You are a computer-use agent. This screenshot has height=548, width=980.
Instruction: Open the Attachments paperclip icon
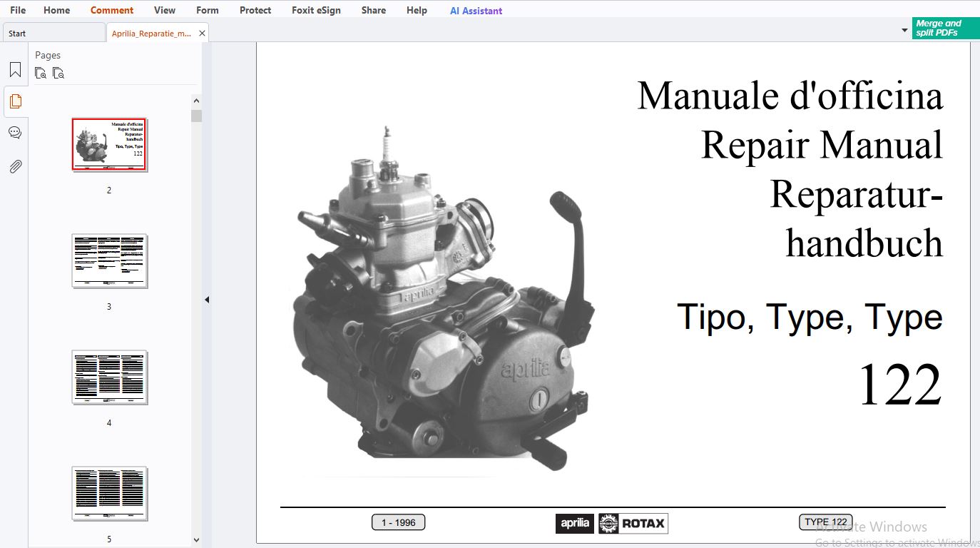pyautogui.click(x=15, y=166)
